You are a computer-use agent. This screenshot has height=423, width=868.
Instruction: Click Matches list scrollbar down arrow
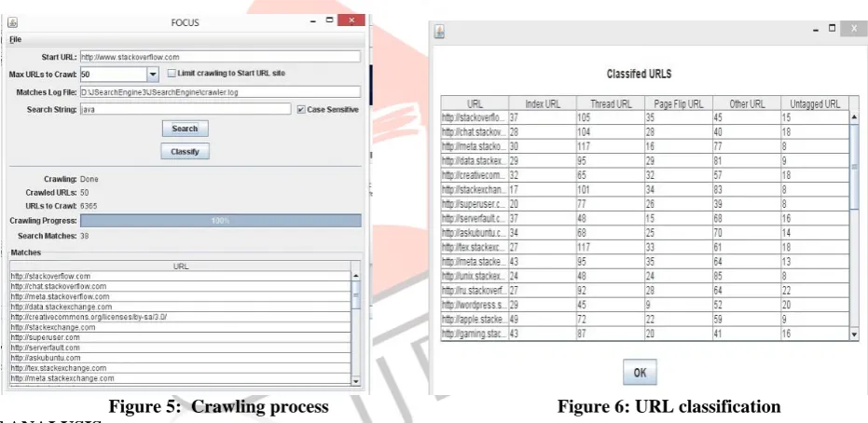coord(356,381)
